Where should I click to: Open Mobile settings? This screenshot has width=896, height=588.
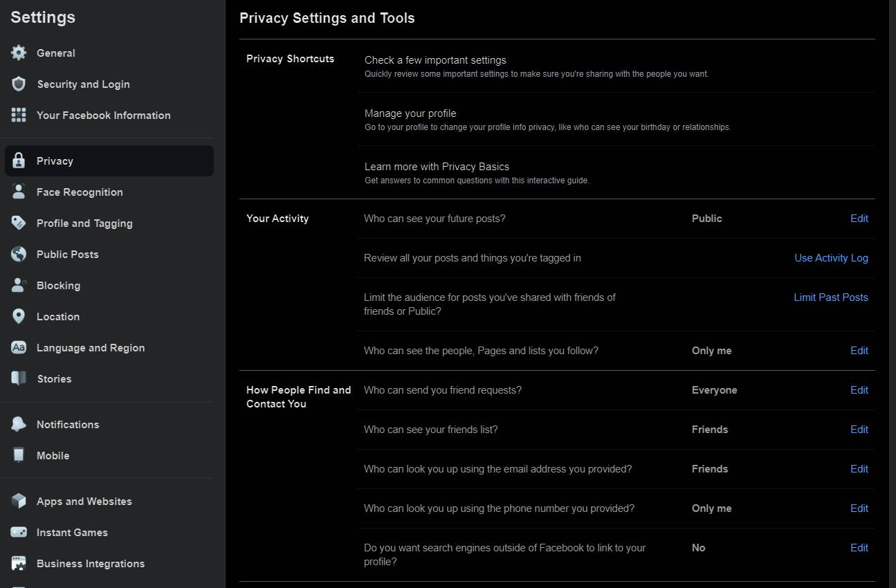pos(109,455)
